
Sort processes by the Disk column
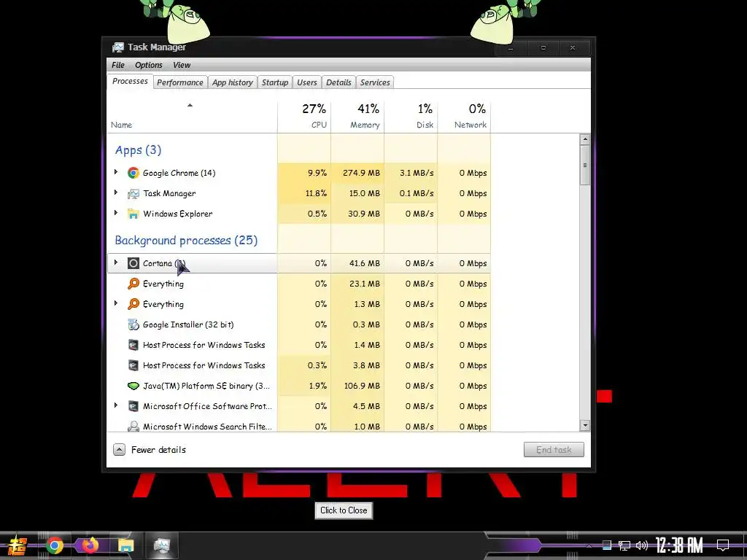[x=411, y=116]
